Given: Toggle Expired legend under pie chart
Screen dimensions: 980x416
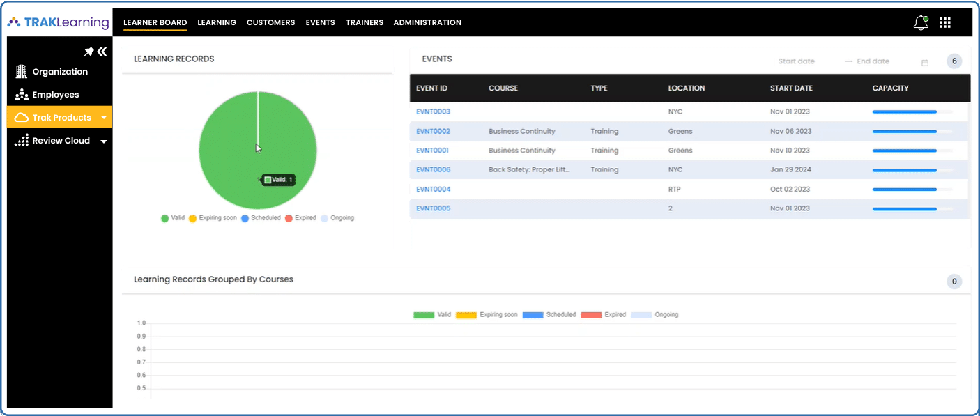Looking at the screenshot, I should point(300,218).
